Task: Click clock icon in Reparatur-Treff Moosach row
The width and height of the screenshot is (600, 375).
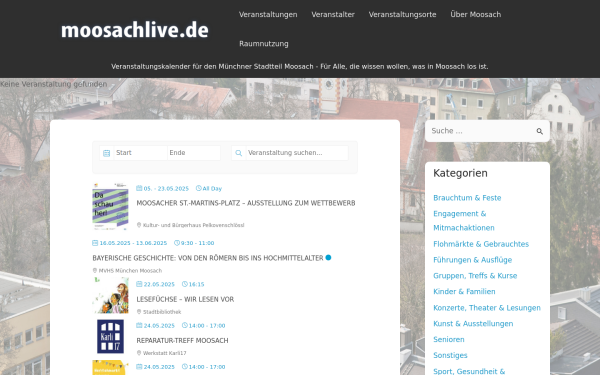Action: (x=185, y=326)
